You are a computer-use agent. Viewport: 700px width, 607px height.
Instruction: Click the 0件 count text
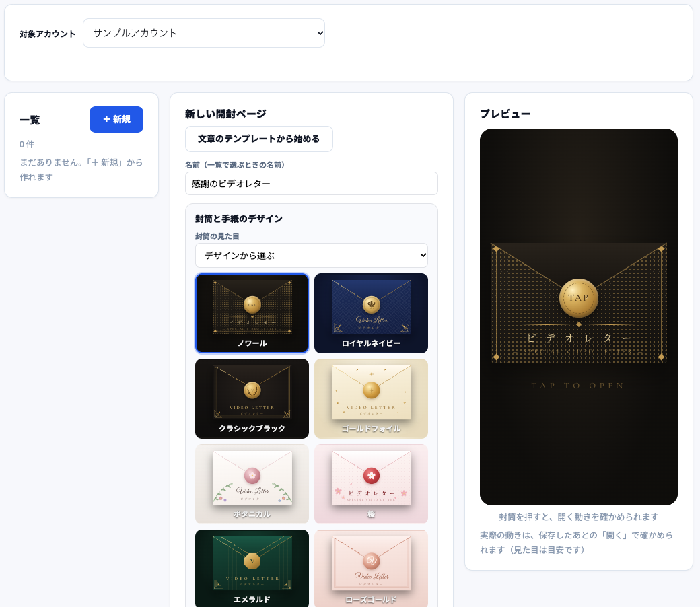(27, 144)
